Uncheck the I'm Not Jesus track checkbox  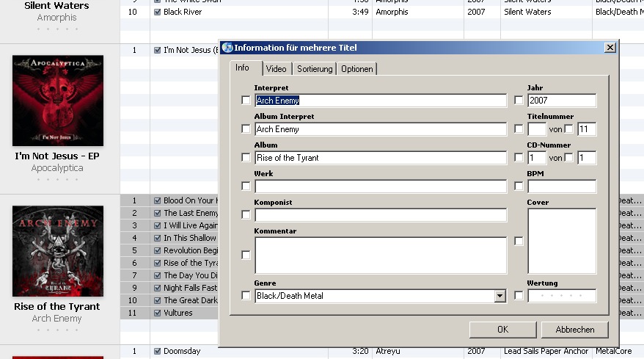click(157, 50)
